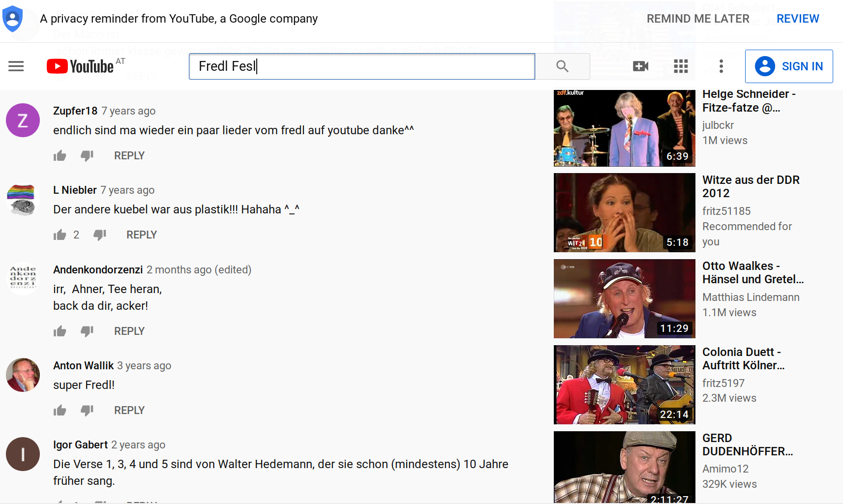Open the Witze aus der DDR 2012 title

(x=751, y=187)
